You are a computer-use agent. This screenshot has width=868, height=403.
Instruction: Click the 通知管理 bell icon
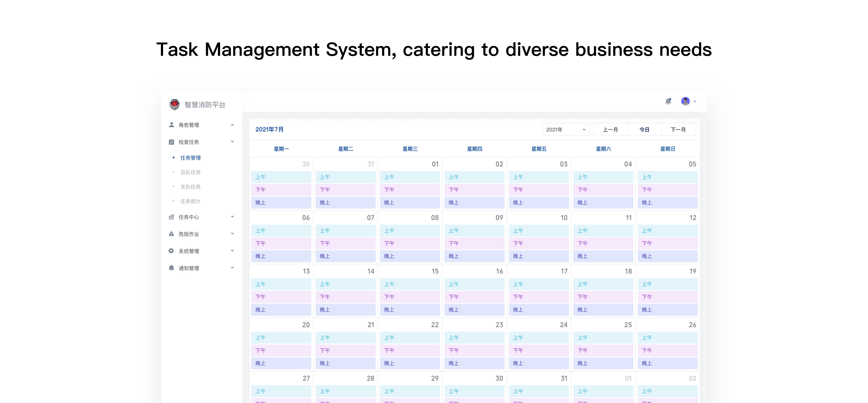click(171, 268)
